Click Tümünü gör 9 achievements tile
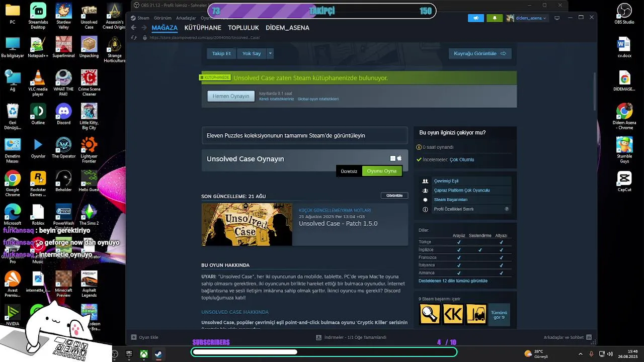 [499, 315]
